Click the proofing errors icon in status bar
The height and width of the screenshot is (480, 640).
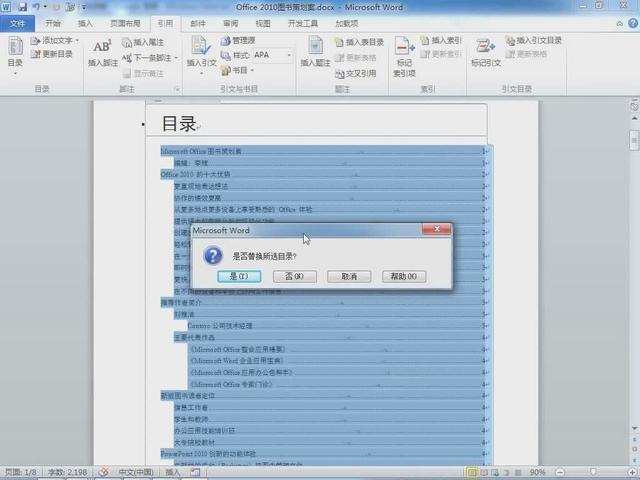pyautogui.click(x=104, y=472)
